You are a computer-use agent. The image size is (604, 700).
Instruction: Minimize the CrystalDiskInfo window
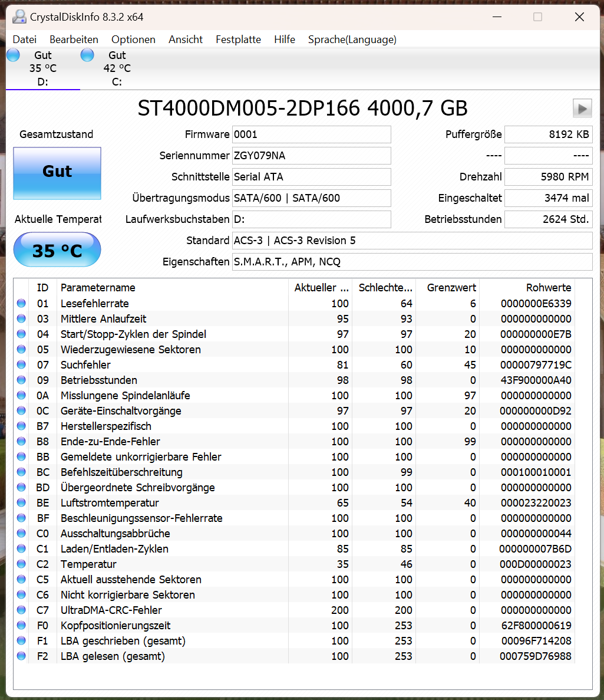497,17
